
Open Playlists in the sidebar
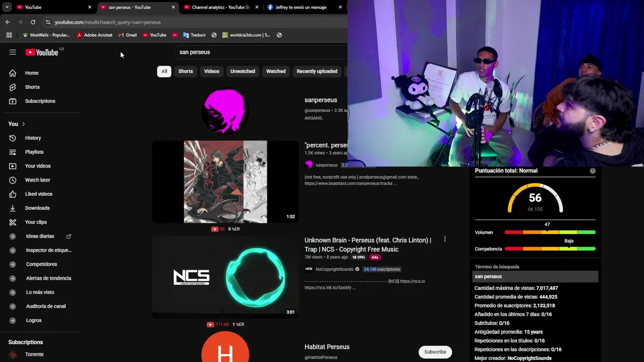[34, 152]
